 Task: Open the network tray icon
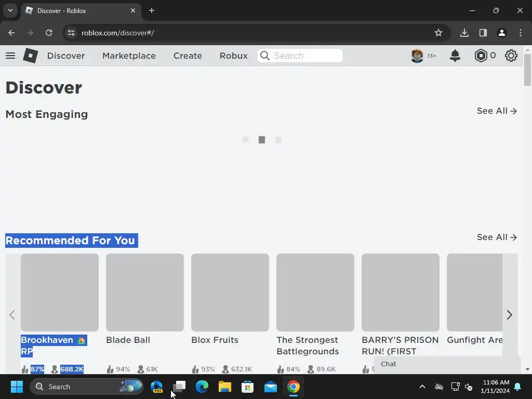pos(455,387)
